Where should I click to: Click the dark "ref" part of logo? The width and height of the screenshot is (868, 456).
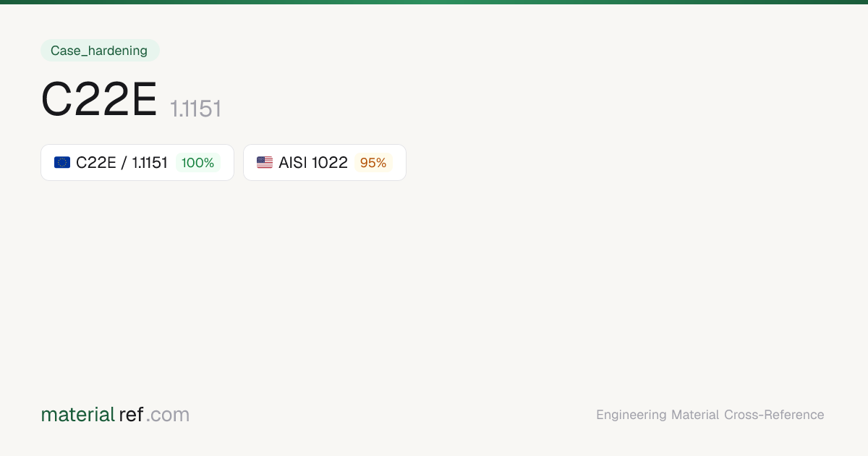coord(131,415)
